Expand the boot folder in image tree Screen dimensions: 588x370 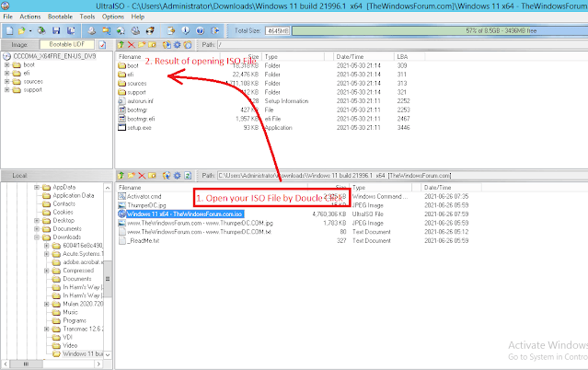click(6, 64)
